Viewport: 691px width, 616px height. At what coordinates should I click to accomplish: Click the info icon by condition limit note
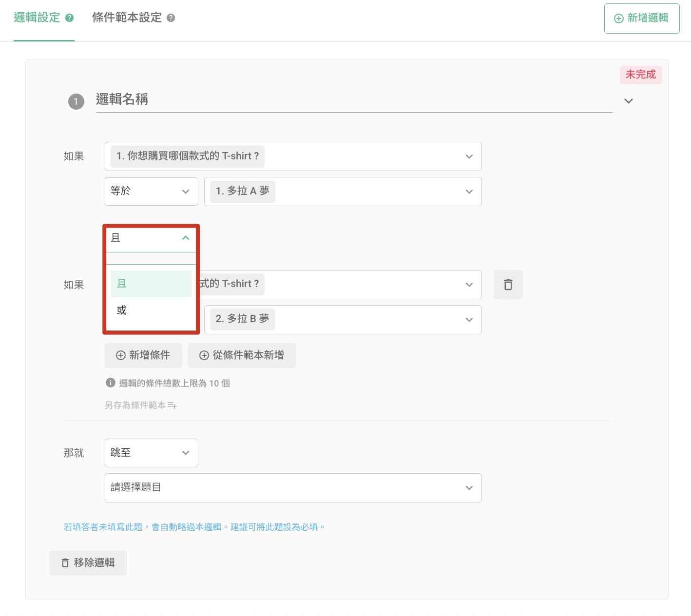(x=110, y=383)
